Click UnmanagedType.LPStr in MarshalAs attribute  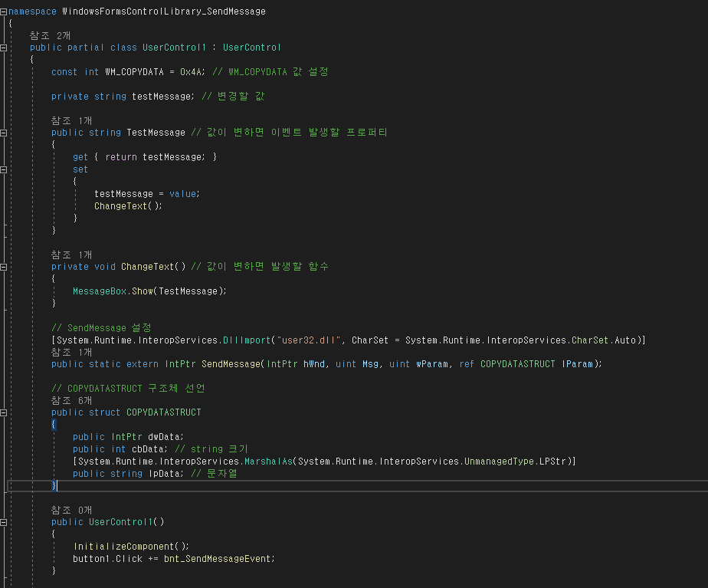click(515, 461)
